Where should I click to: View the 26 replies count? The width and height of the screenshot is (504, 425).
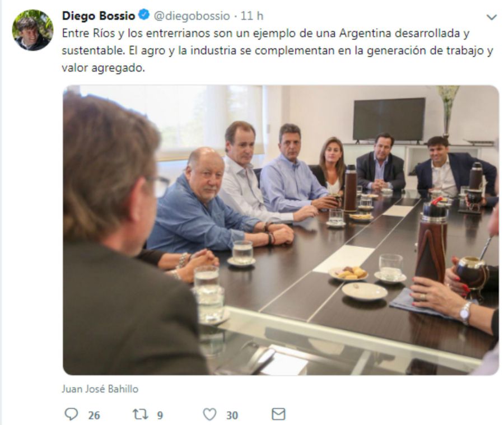(94, 415)
